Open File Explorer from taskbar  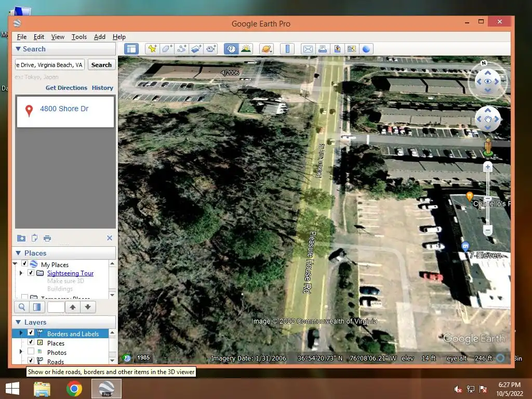pos(42,389)
